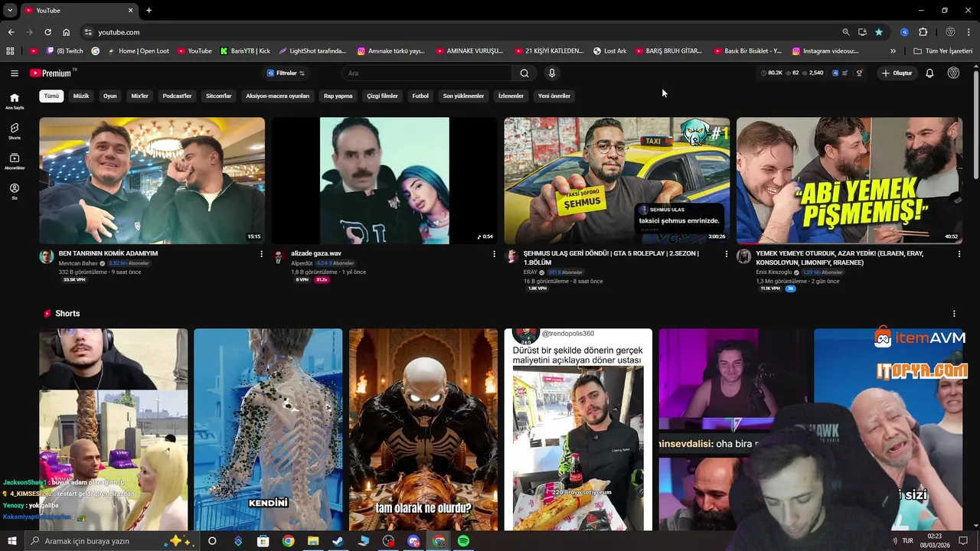Reload the page in Chrome

coord(47,32)
